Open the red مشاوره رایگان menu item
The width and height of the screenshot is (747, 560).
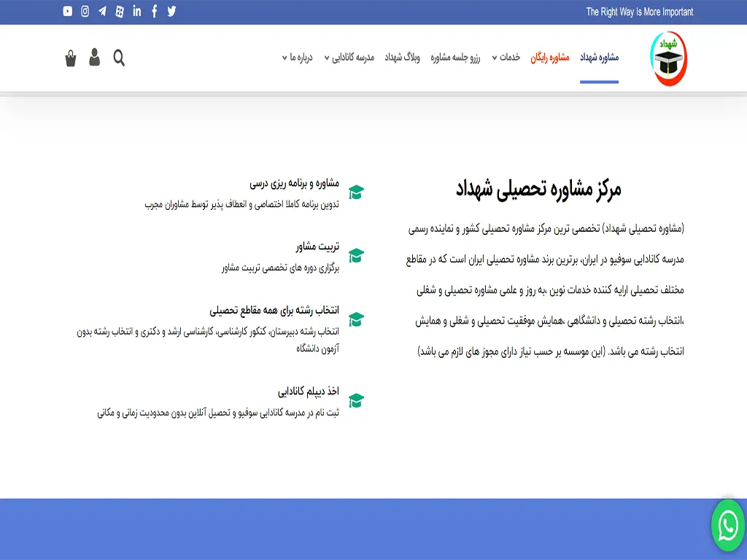(550, 58)
